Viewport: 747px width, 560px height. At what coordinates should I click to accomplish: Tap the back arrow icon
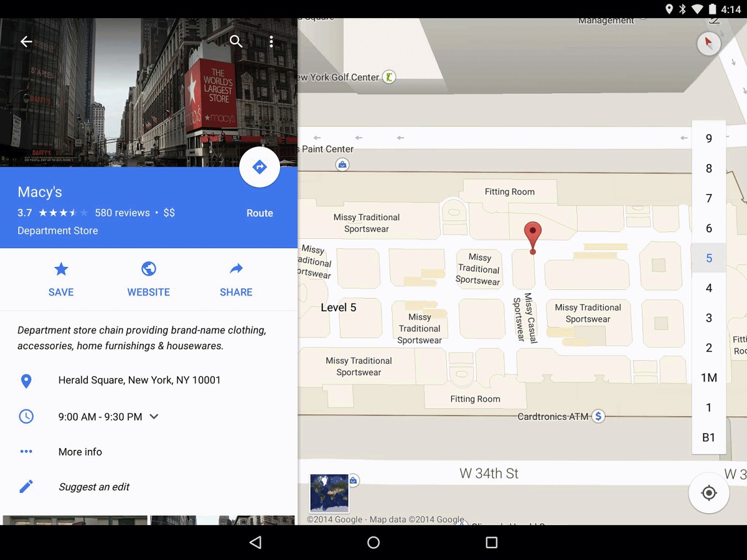tap(26, 42)
